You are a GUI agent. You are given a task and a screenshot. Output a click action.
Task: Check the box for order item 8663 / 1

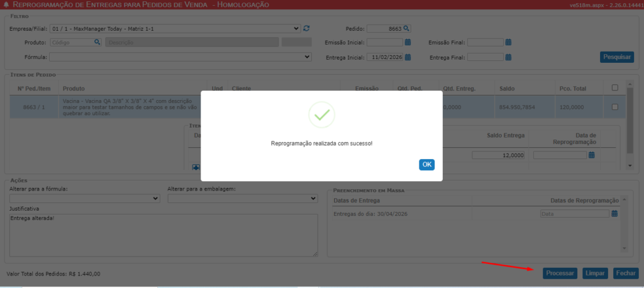[x=614, y=108]
